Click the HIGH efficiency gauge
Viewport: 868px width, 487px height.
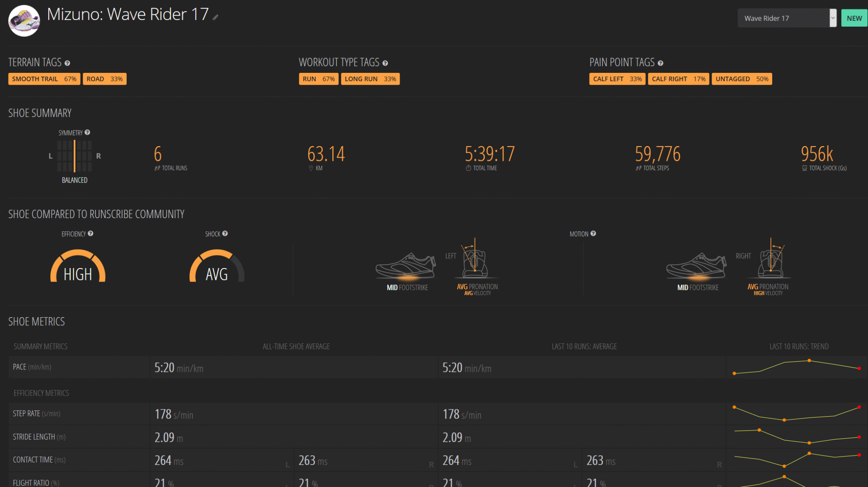(78, 268)
